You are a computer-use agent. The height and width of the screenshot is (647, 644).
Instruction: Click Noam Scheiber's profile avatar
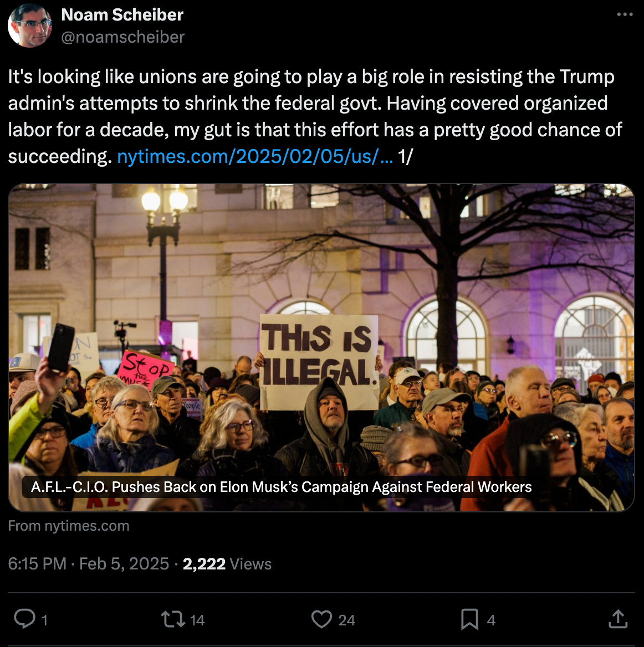point(30,25)
